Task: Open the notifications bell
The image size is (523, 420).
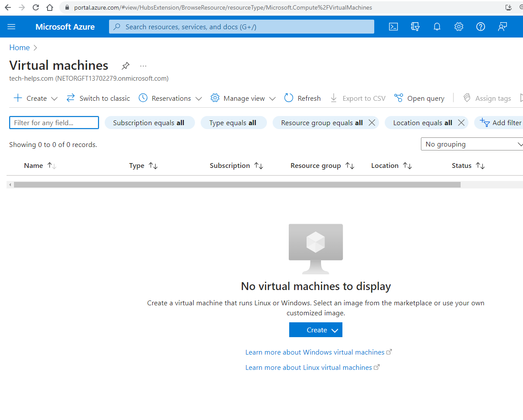Action: 437,27
